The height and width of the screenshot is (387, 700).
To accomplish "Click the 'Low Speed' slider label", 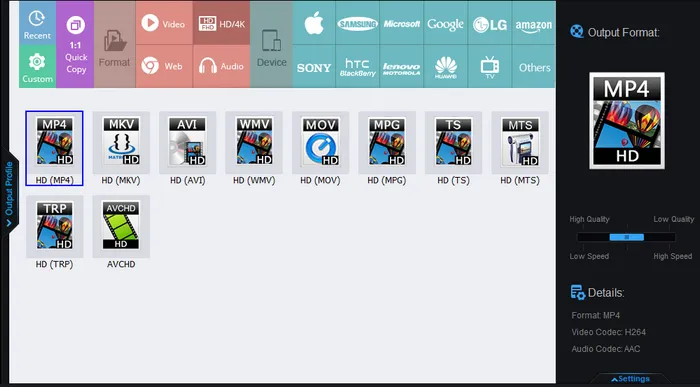I will 589,256.
